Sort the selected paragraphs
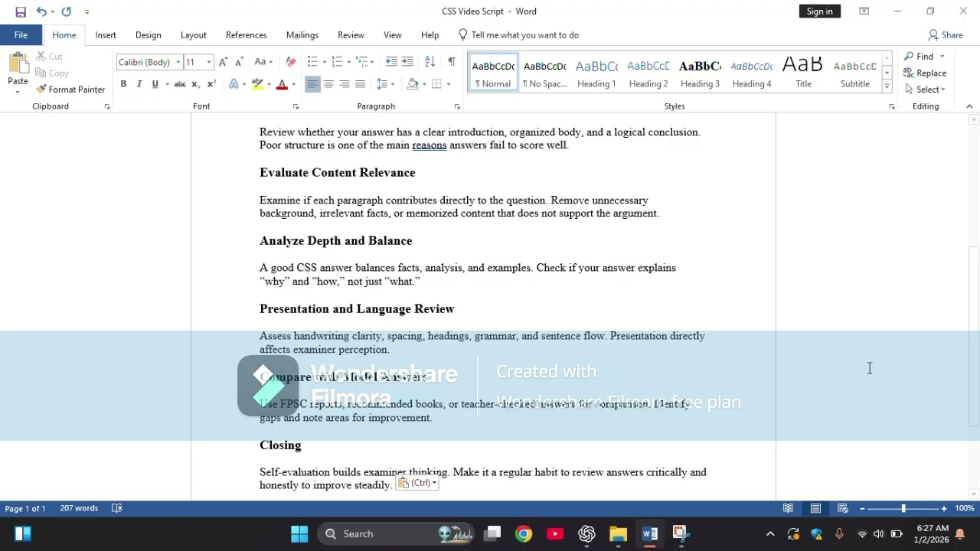This screenshot has width=980, height=551. 430,62
